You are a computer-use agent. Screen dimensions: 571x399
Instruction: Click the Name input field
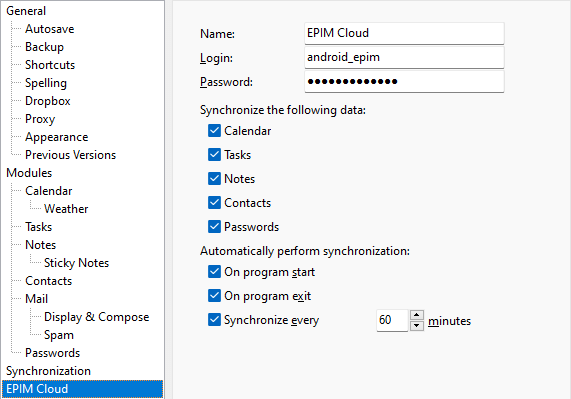click(404, 33)
